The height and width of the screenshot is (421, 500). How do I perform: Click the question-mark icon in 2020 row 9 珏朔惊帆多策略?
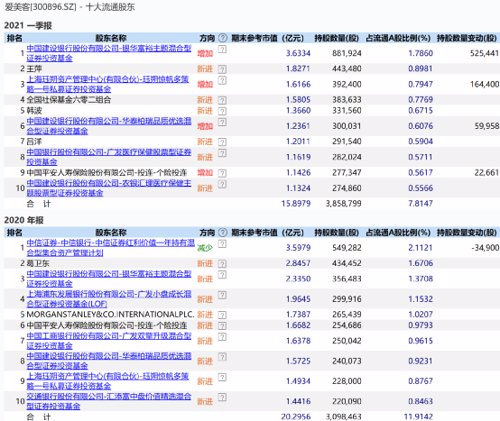pos(222,377)
